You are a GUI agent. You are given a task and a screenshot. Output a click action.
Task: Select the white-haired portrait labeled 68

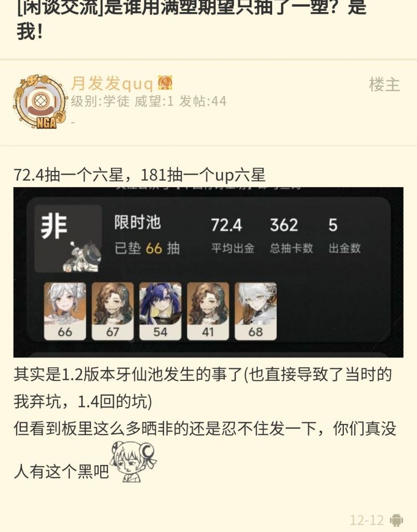[x=255, y=311]
